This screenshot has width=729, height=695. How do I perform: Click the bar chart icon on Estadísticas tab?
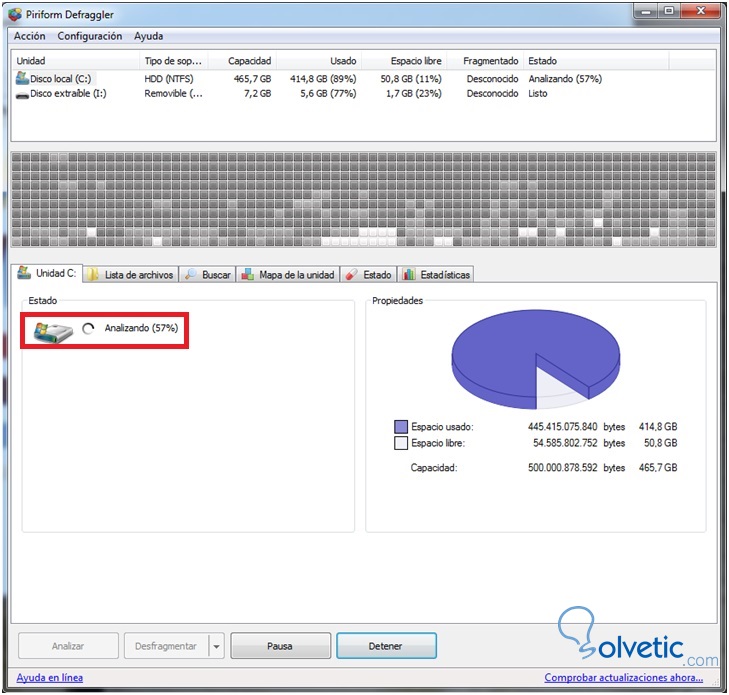point(409,274)
